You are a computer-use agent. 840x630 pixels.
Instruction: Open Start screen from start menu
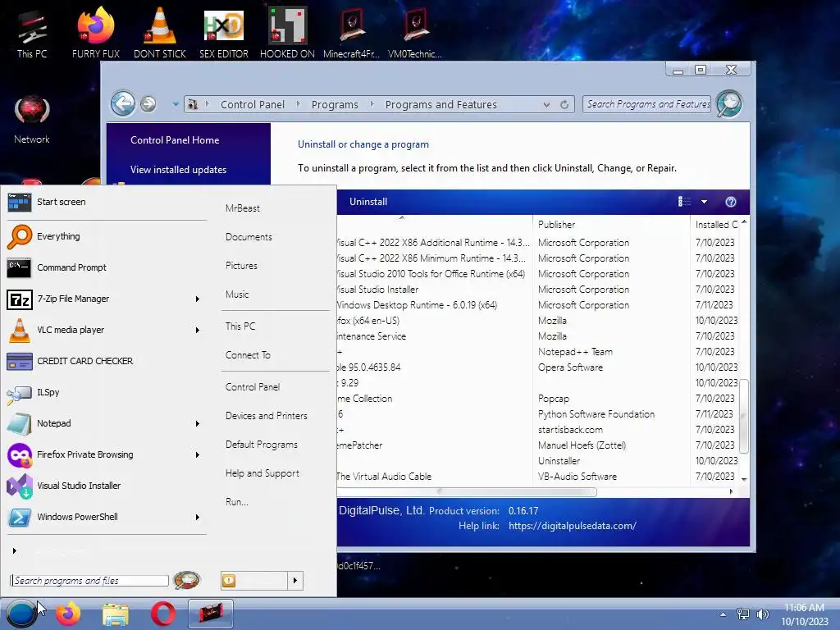(106, 202)
